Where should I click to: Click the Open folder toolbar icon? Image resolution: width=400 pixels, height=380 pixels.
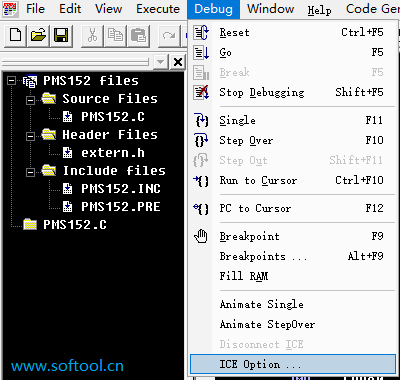click(x=38, y=35)
